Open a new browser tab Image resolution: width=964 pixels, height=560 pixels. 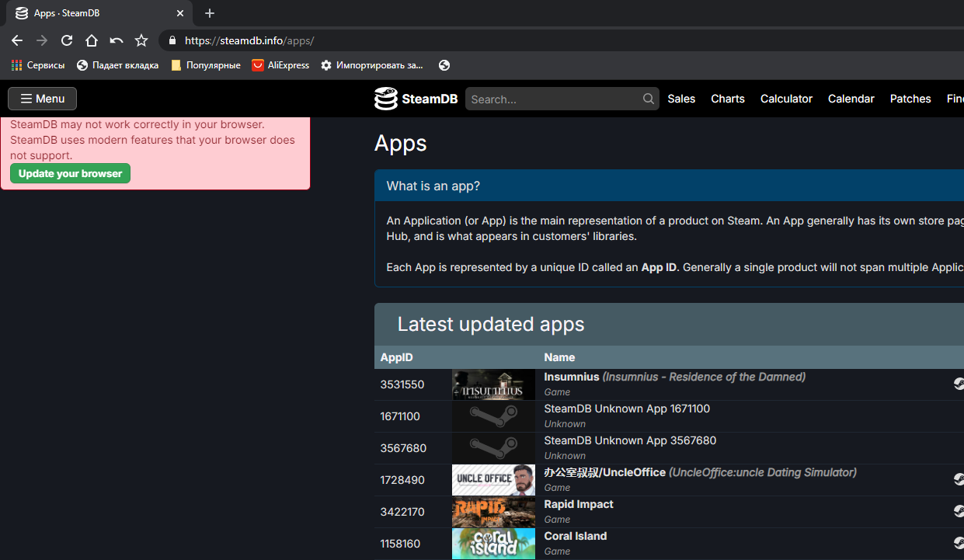point(210,13)
